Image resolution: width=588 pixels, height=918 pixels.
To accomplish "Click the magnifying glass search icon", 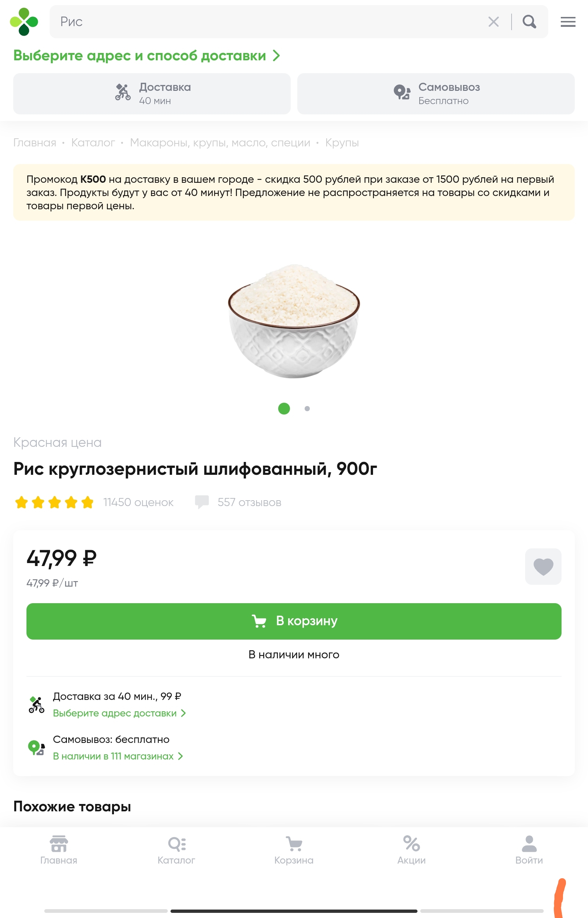I will tap(529, 22).
